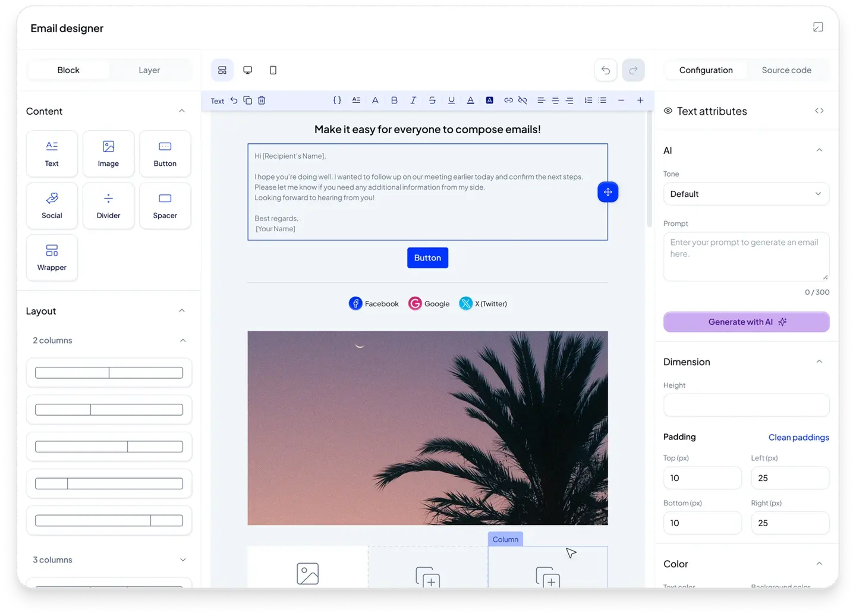This screenshot has width=856, height=616.
Task: Click the Bottom padding field
Action: pos(702,523)
